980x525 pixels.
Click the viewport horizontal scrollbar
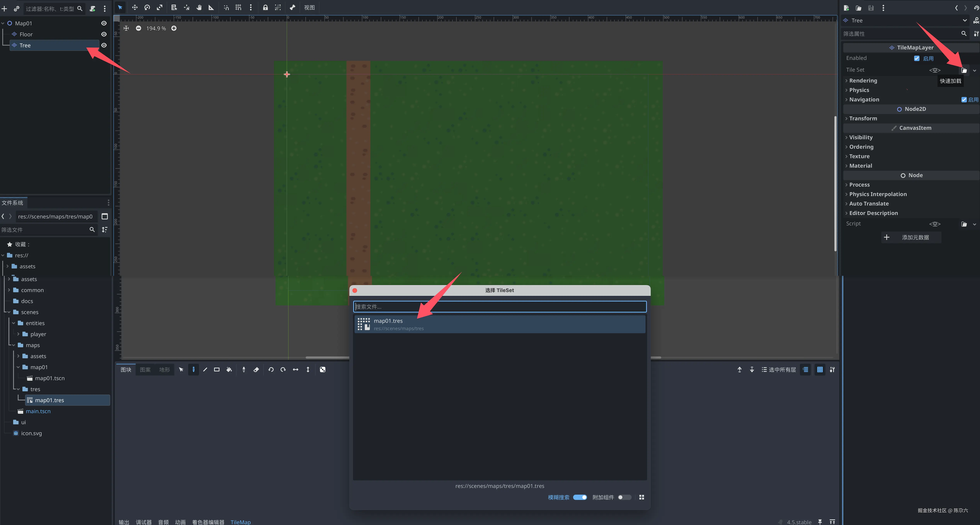pos(327,357)
